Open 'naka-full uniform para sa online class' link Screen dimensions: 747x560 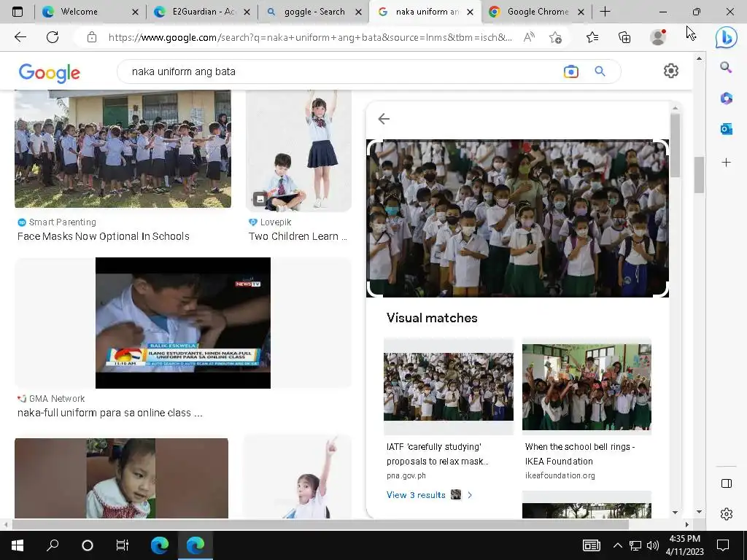click(110, 413)
